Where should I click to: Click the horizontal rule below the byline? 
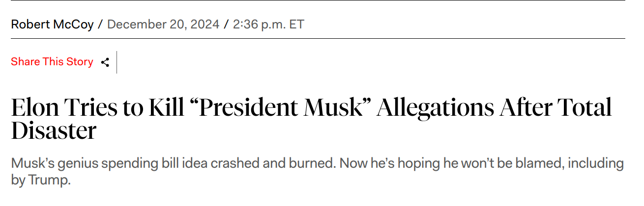(x=318, y=38)
